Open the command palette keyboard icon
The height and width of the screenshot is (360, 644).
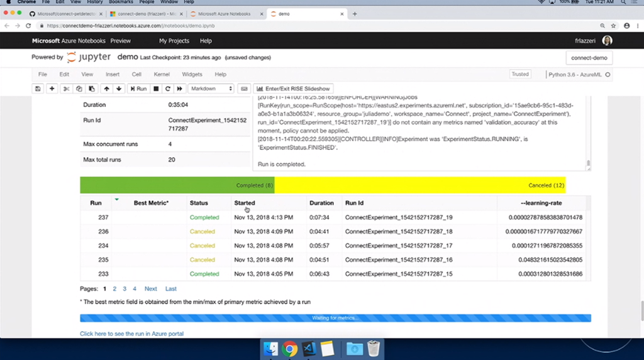click(x=245, y=89)
